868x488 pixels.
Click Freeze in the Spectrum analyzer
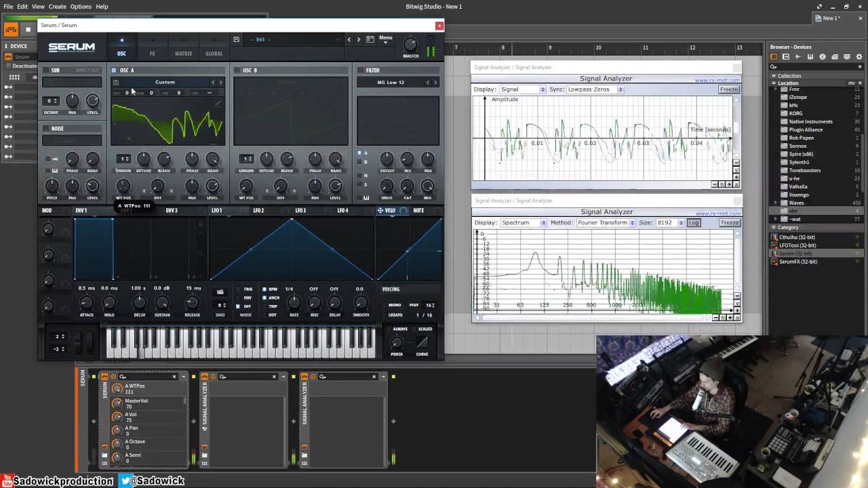(729, 223)
